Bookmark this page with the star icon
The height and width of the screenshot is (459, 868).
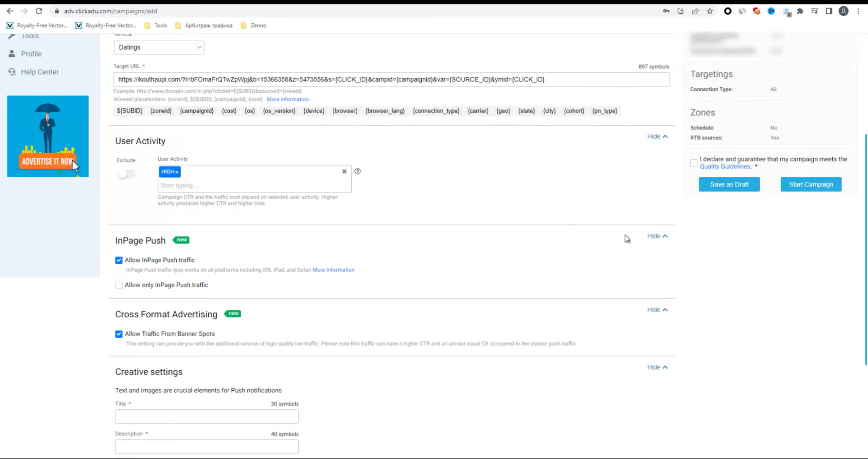710,11
